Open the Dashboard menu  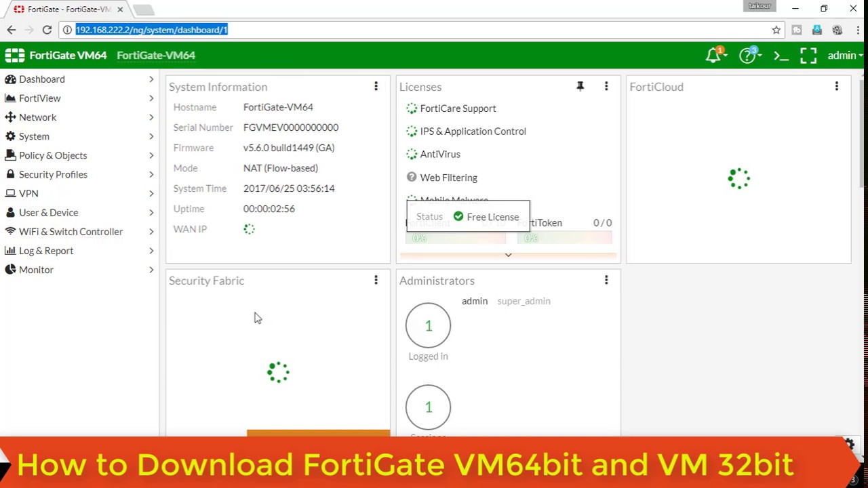79,79
